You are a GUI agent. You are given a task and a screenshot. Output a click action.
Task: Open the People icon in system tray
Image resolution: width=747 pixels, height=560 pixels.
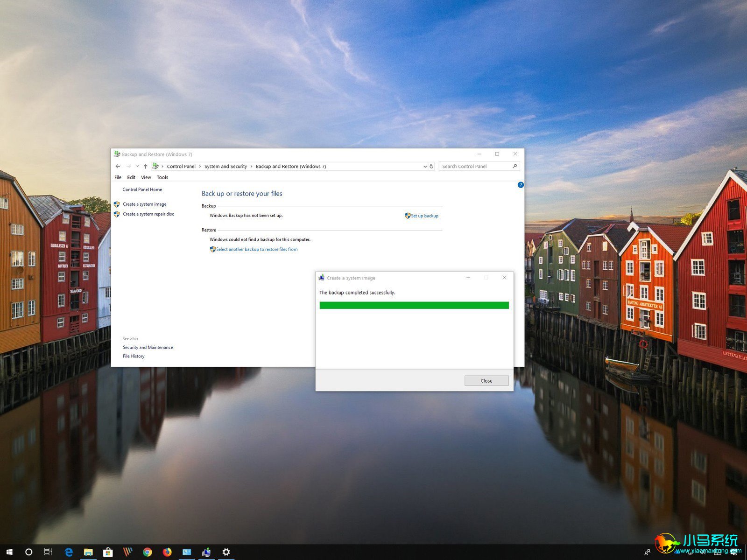[647, 553]
